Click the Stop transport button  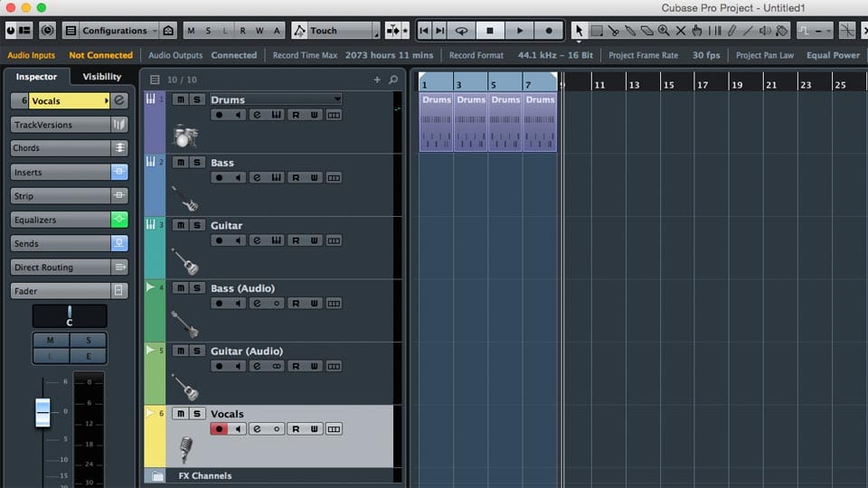pyautogui.click(x=490, y=31)
